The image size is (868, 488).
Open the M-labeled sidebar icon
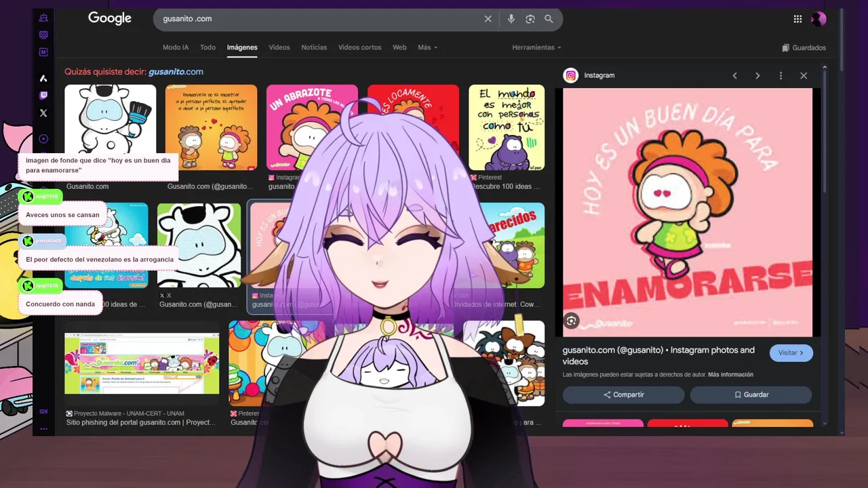(43, 52)
